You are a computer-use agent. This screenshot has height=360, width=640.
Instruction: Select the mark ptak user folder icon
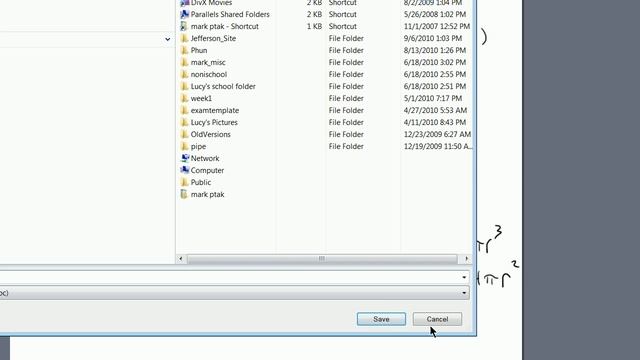[184, 194]
